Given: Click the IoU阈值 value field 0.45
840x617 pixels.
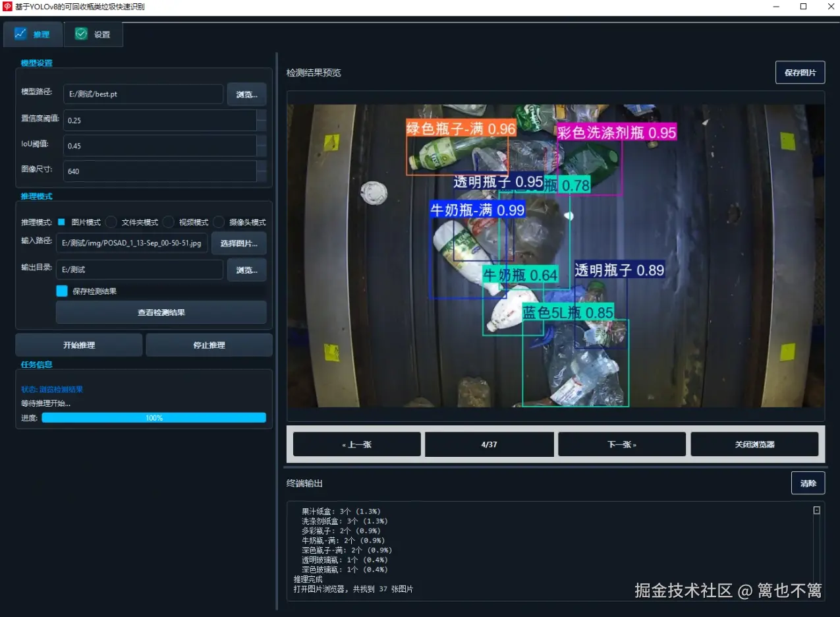Looking at the screenshot, I should 160,146.
